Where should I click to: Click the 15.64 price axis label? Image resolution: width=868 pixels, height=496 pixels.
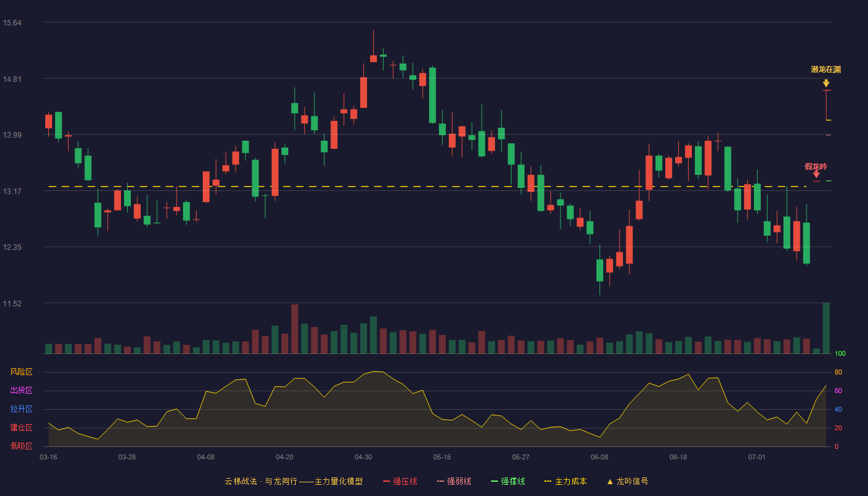pyautogui.click(x=12, y=23)
